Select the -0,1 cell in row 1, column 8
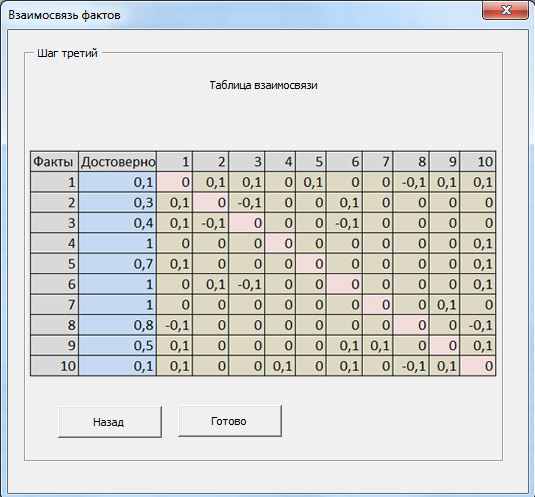 [411, 182]
